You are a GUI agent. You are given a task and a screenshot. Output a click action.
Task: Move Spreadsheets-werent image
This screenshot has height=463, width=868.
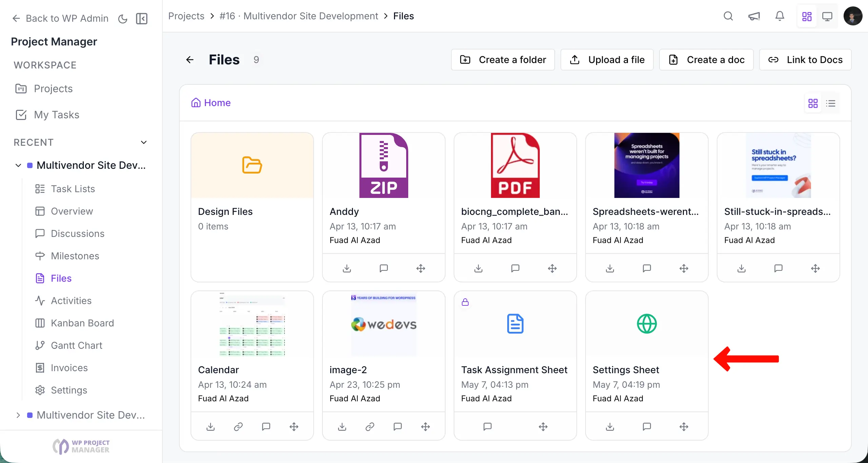684,268
